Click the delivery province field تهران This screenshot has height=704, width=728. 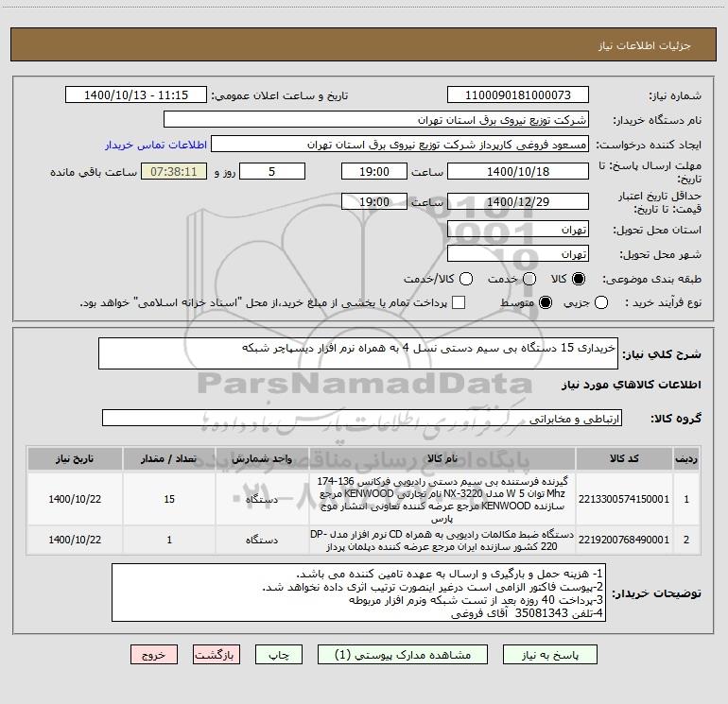click(518, 230)
